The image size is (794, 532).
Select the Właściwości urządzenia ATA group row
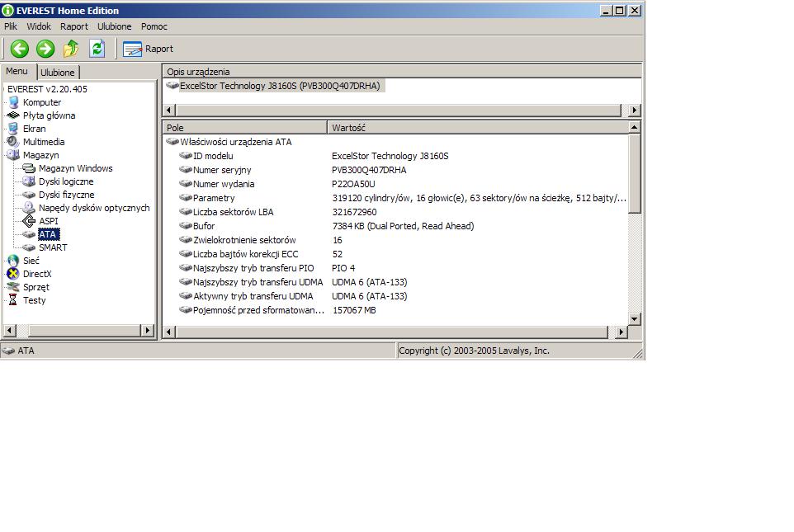tap(229, 142)
